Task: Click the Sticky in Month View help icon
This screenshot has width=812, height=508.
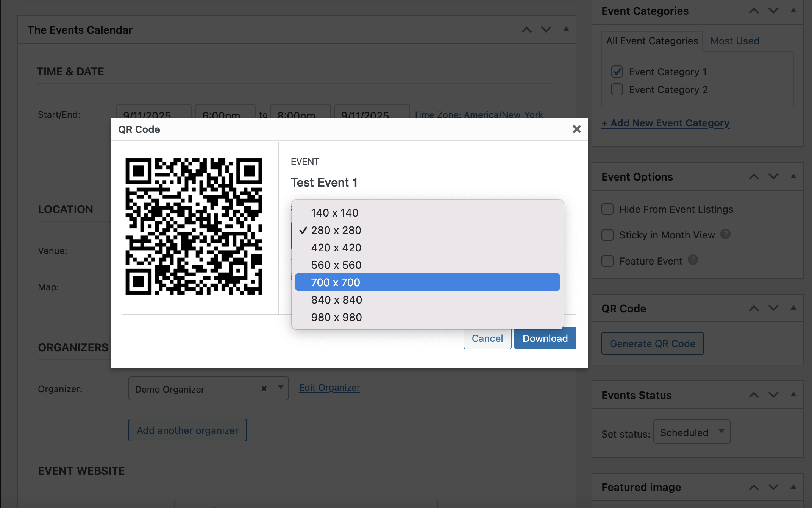Action: 725,234
